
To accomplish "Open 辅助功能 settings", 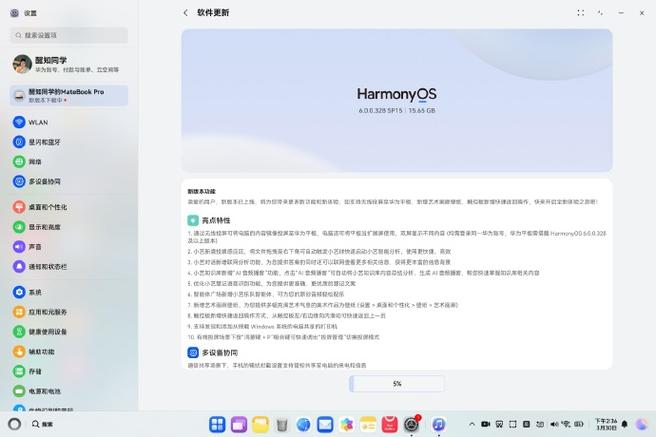I will pyautogui.click(x=69, y=351).
